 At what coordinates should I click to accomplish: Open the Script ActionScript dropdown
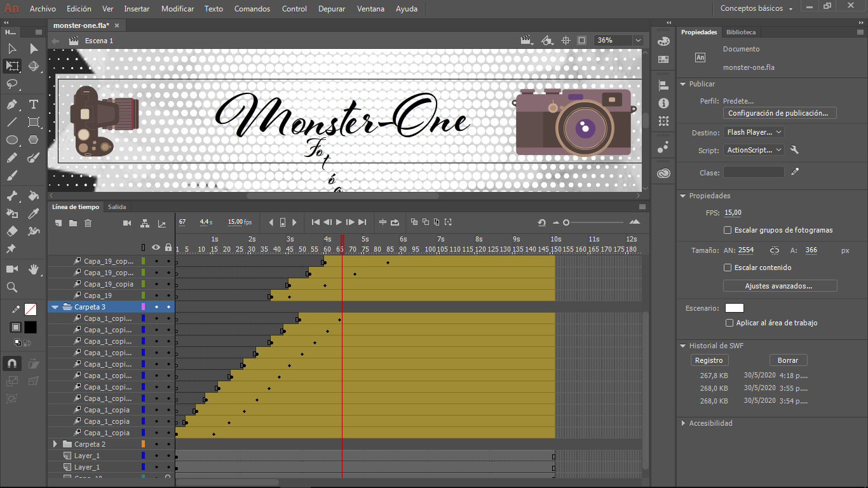coord(754,150)
